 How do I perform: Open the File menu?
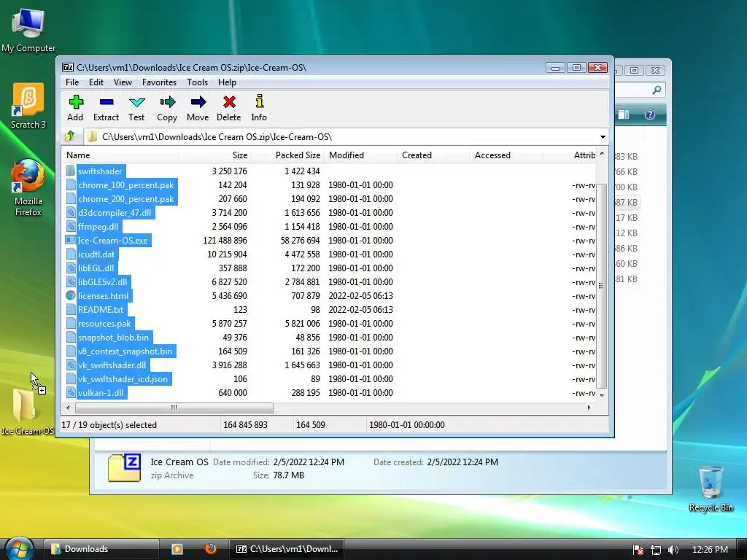coord(72,82)
